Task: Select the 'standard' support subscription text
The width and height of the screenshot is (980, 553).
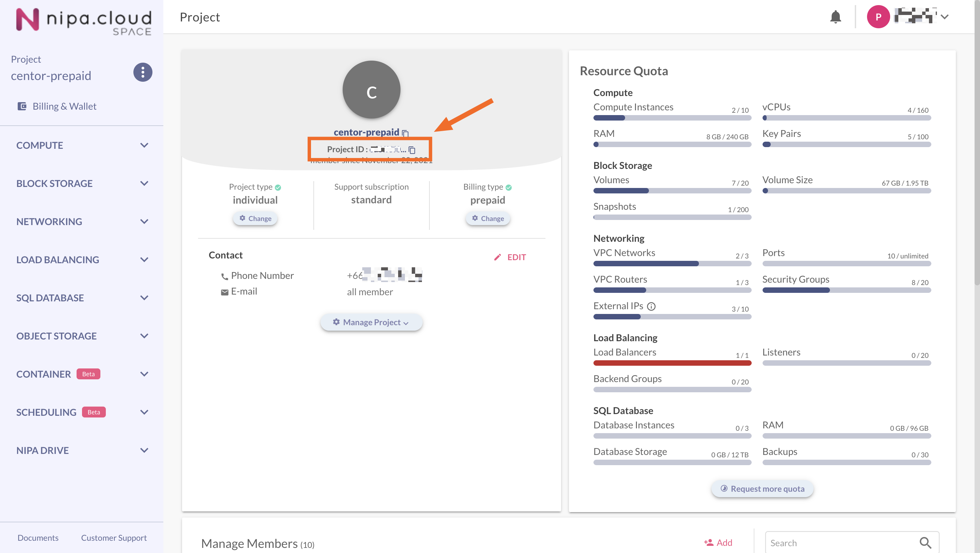Action: (371, 200)
